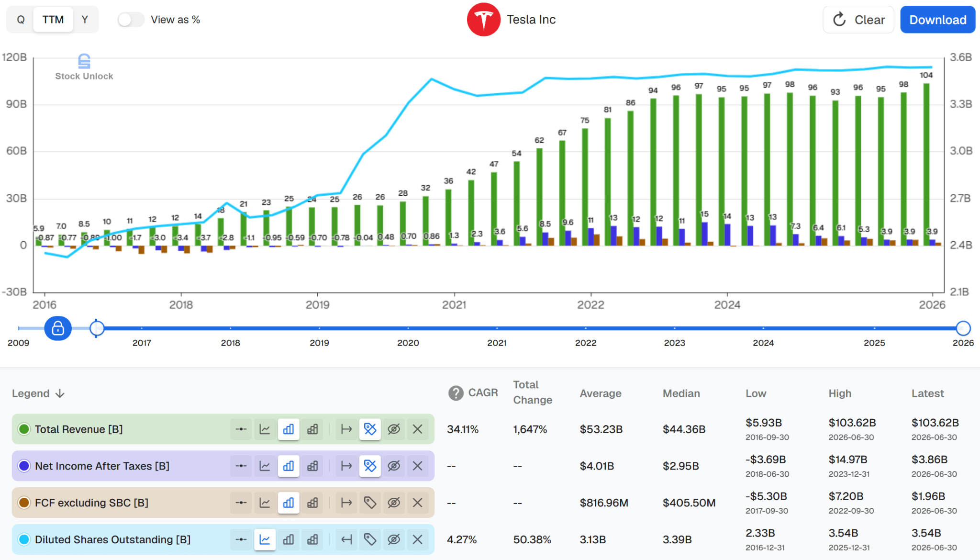Image resolution: width=980 pixels, height=560 pixels.
Task: Open the Tesla Inc company title
Action: [x=531, y=20]
